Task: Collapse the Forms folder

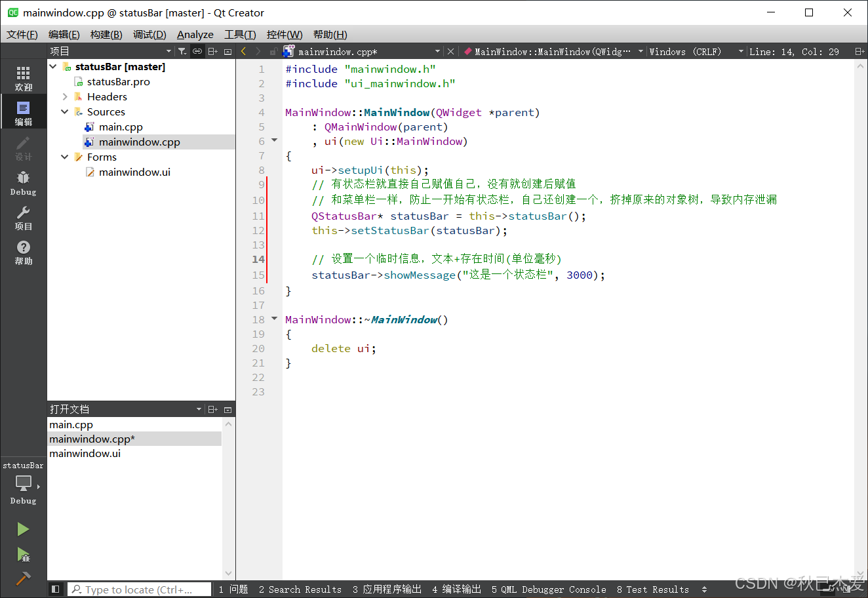Action: [65, 157]
